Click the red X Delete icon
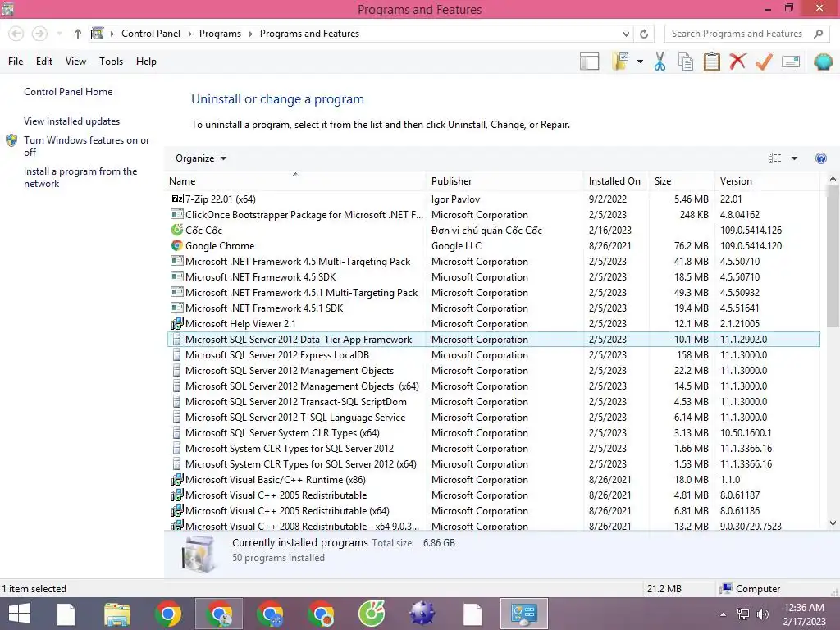 tap(737, 62)
